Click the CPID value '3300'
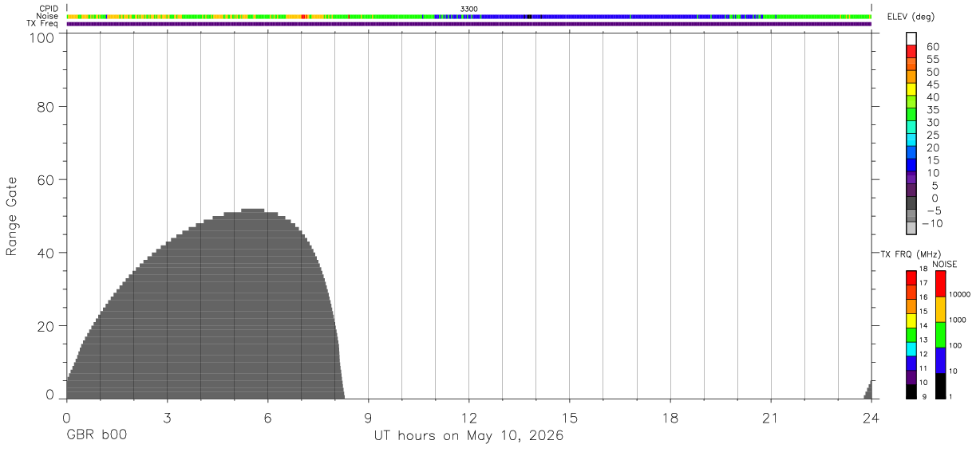Viewport: 980px width, 452px height. [469, 9]
